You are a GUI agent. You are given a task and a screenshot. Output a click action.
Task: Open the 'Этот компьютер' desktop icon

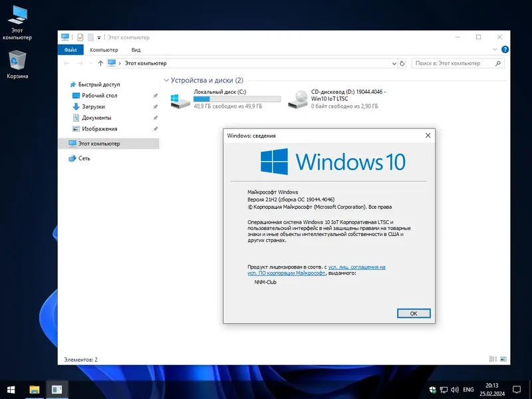(x=17, y=23)
